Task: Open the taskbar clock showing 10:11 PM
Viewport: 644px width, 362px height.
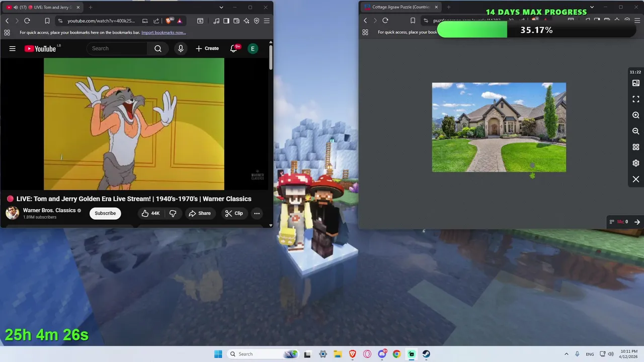Action: (629, 354)
